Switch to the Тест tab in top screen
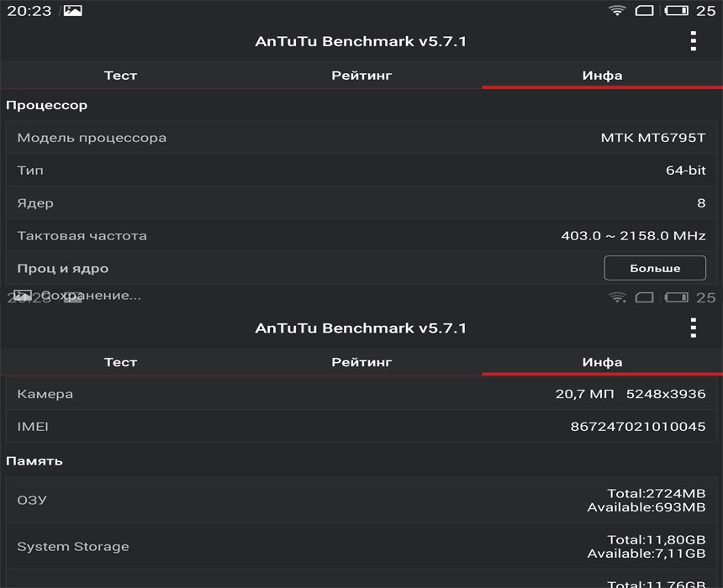The image size is (723, 588). 120,75
